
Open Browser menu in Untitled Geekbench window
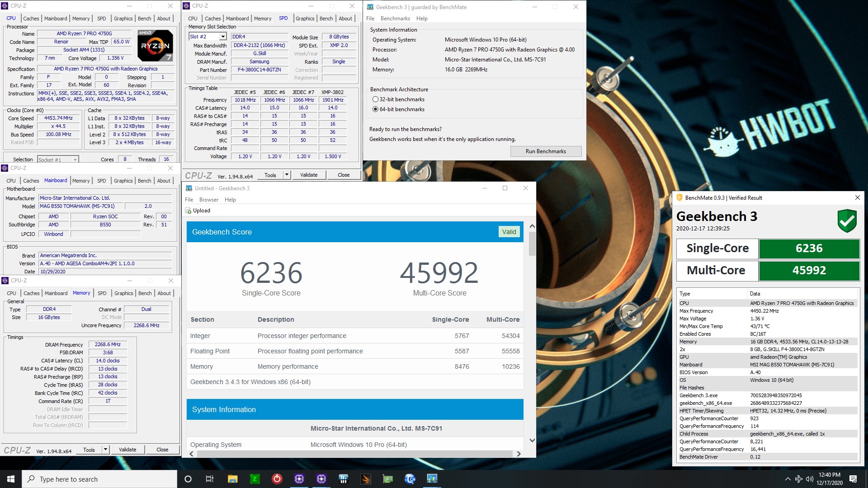209,200
